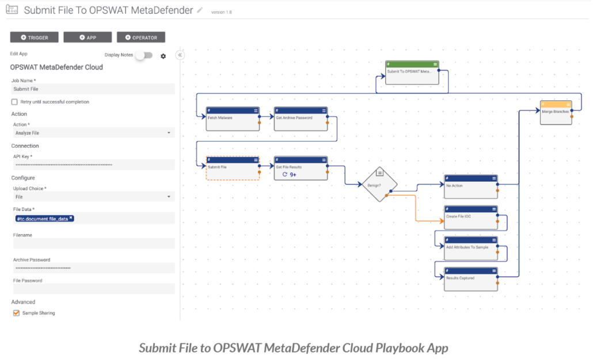Add a new Operator
593x364 pixels.
141,37
